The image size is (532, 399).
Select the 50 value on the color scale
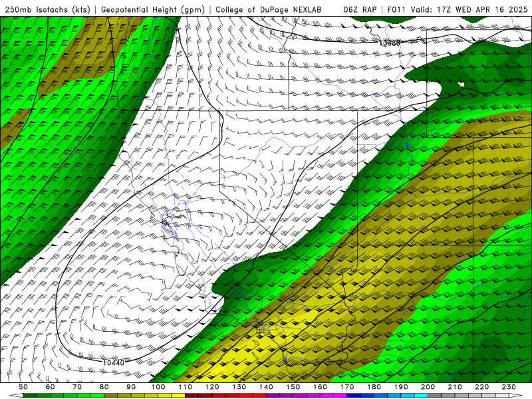23,387
